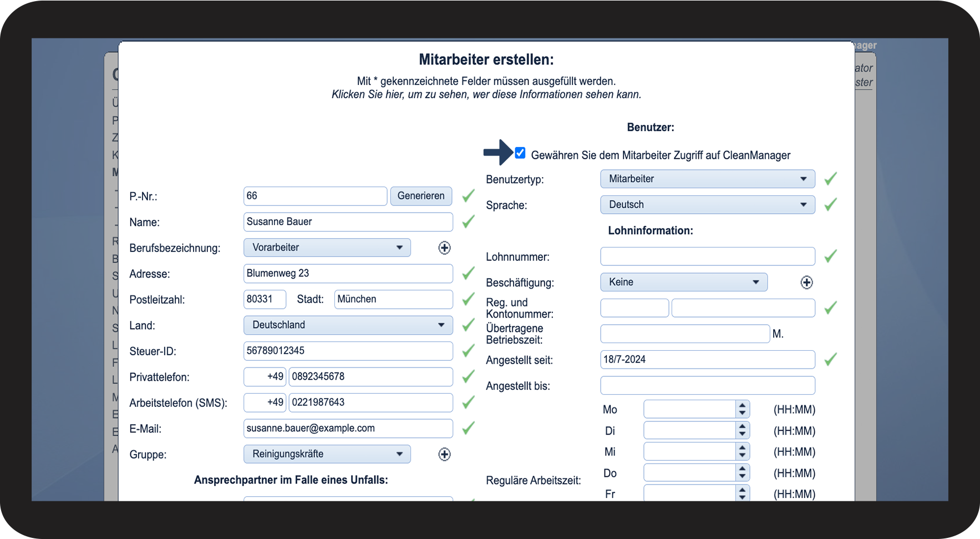
Task: Click into the Lohnnummer input field
Action: [x=707, y=256]
